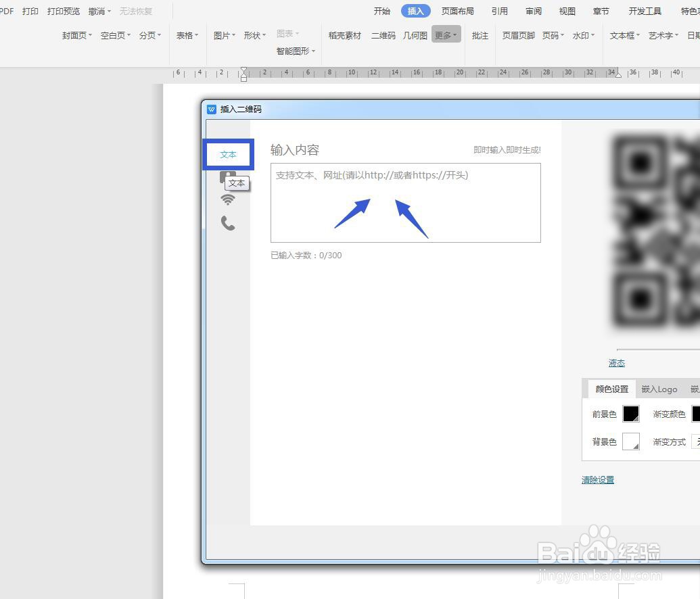Open the 引用 ribbon tab
Image resolution: width=700 pixels, height=599 pixels.
tap(500, 11)
